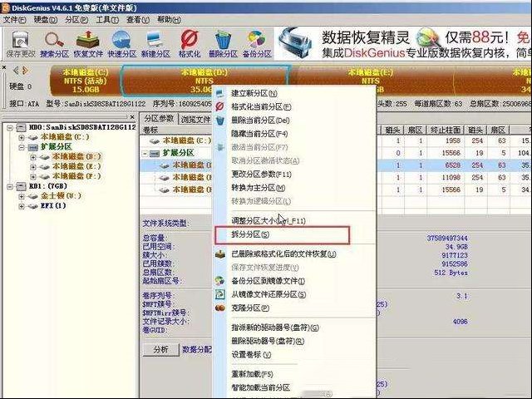The height and width of the screenshot is (399, 532).
Task: Choose 备份分区到镜像文件(I) in context menu
Action: [x=268, y=281]
